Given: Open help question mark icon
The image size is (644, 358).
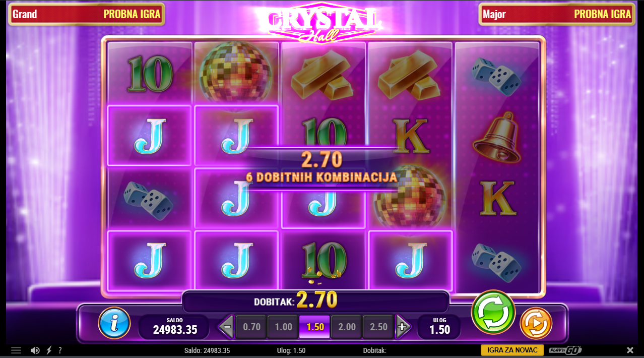Looking at the screenshot, I should (x=60, y=350).
